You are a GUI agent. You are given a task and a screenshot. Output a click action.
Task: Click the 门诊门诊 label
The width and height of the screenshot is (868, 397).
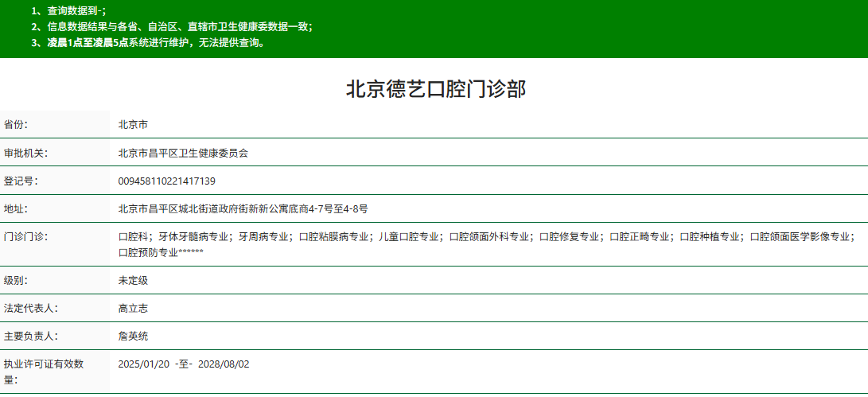click(26, 237)
